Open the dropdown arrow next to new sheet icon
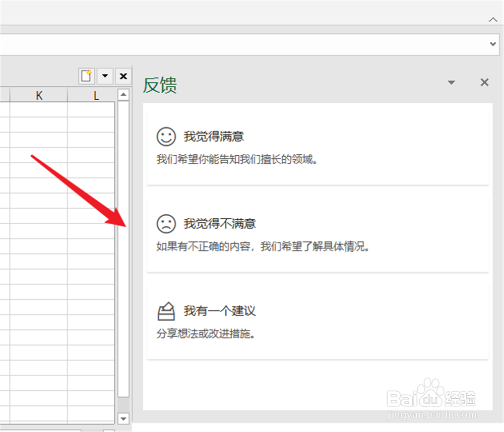Viewport: 504px width, 432px height. 105,76
